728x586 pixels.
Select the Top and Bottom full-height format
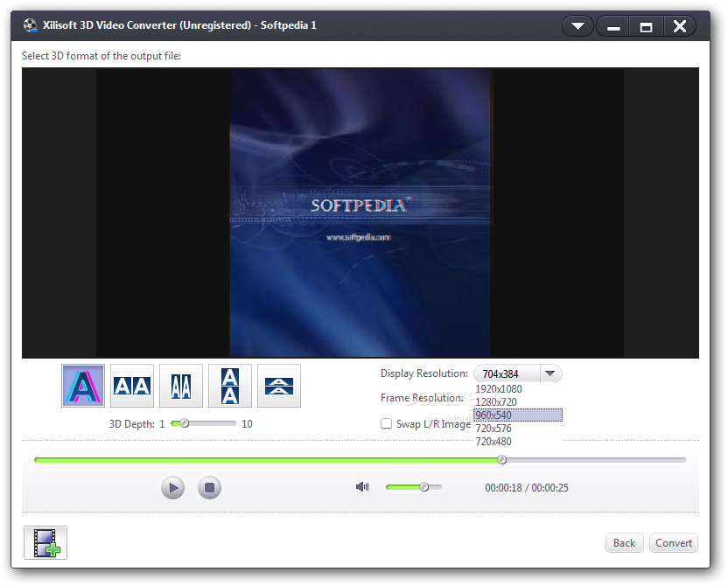pyautogui.click(x=230, y=386)
